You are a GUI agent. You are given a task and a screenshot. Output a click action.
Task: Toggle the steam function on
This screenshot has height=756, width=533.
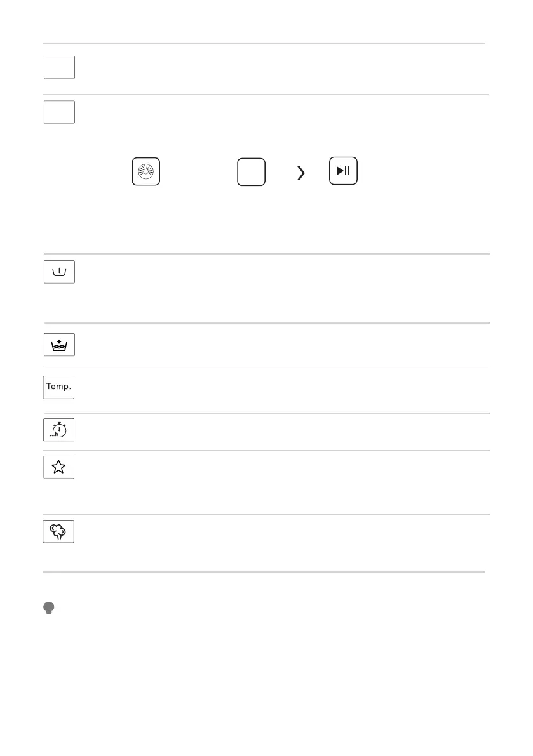point(59,531)
